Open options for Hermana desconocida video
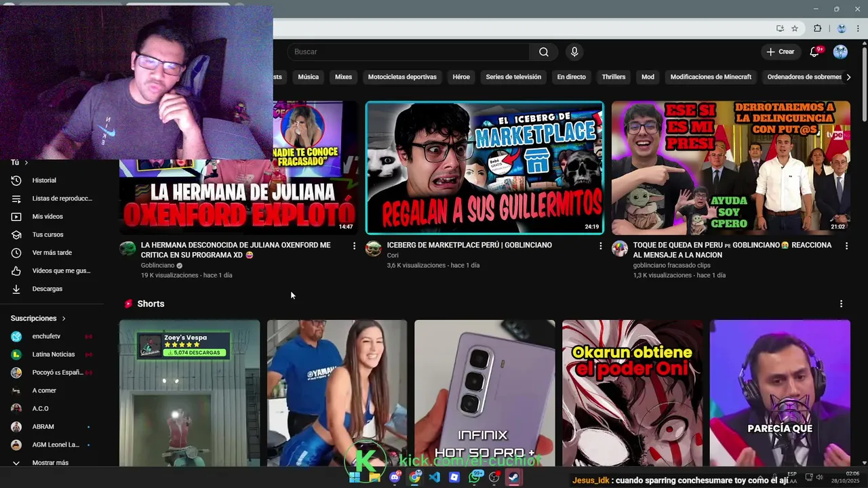Image resolution: width=868 pixels, height=488 pixels. [354, 246]
